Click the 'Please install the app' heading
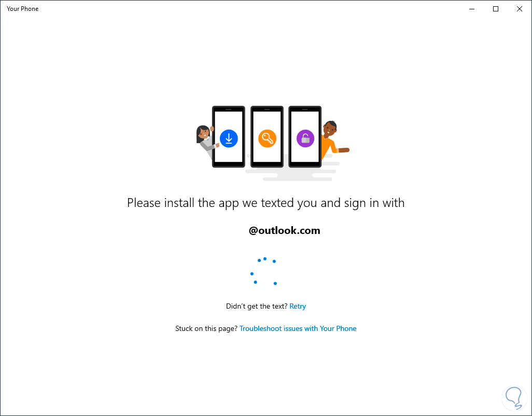Image resolution: width=532 pixels, height=416 pixels. [265, 203]
